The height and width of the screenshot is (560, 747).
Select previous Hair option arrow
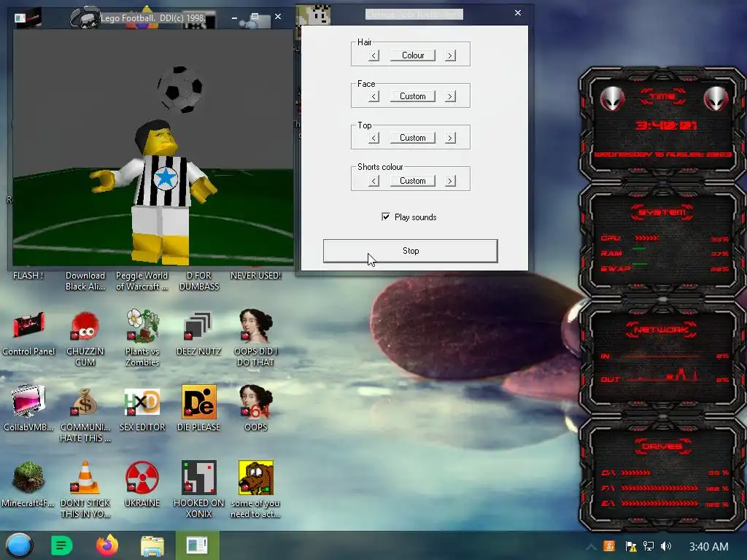tap(374, 55)
